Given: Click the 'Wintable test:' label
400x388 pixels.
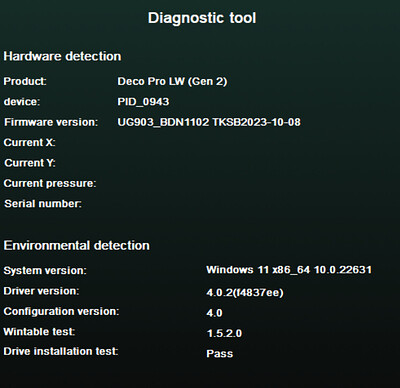Looking at the screenshot, I should coord(39,332).
